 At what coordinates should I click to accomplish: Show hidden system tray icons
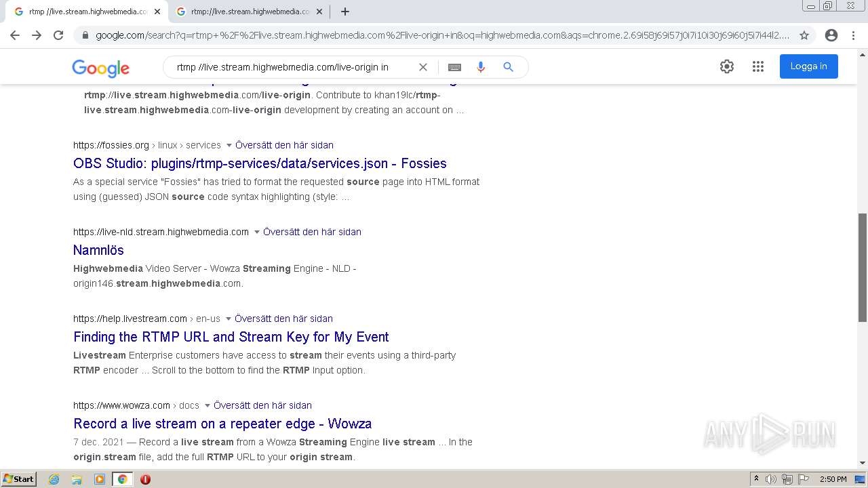coord(757,479)
